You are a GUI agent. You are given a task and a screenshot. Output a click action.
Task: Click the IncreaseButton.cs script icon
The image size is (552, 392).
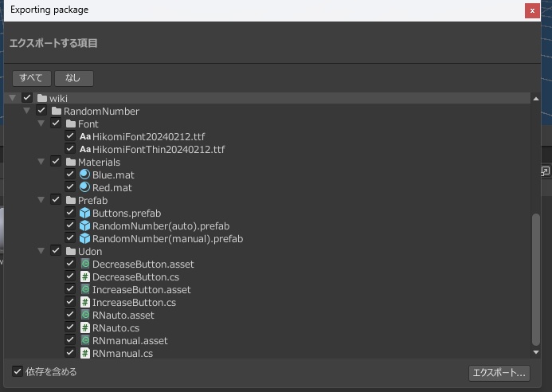coord(85,302)
